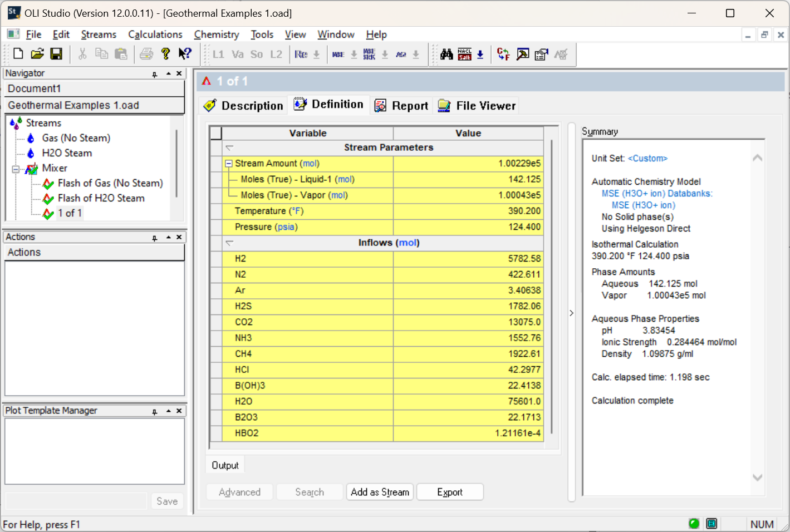Open the Tools menu

pyautogui.click(x=262, y=35)
